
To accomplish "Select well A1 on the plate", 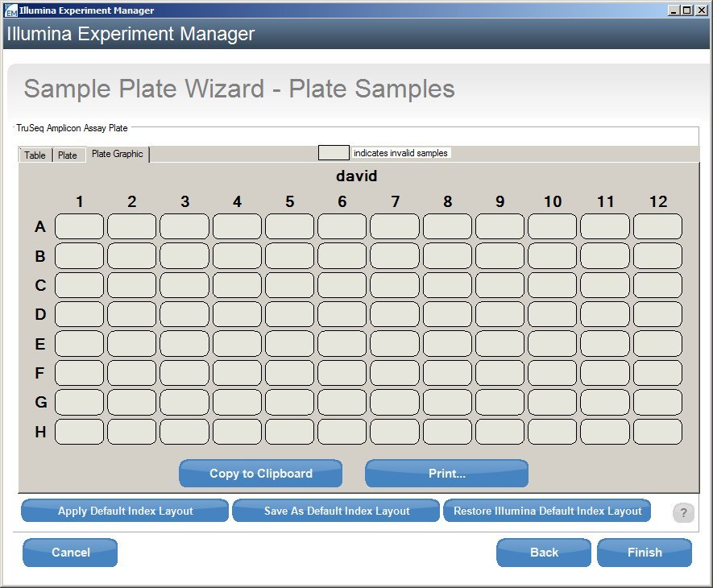I will [78, 226].
